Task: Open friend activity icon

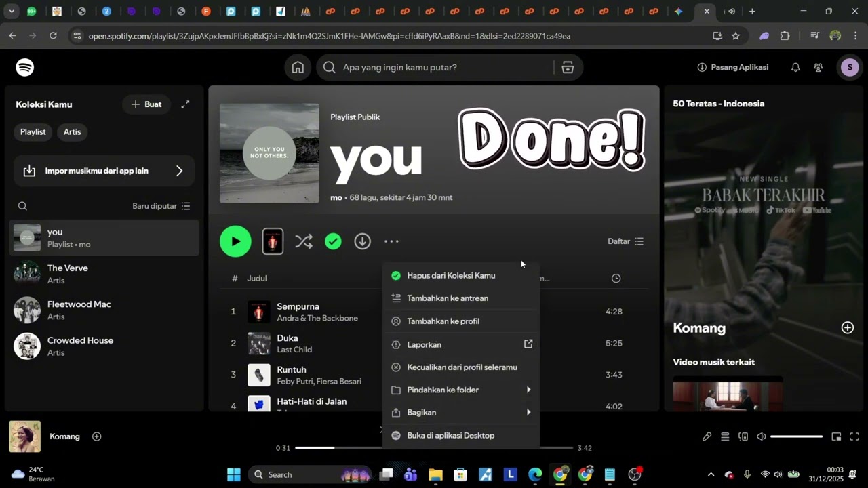Action: point(818,67)
